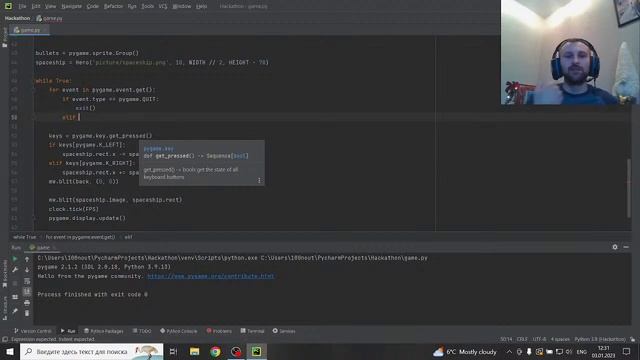The height and width of the screenshot is (360, 640).
Task: Open File Explorer from taskbar
Action: pyautogui.click(x=194, y=351)
